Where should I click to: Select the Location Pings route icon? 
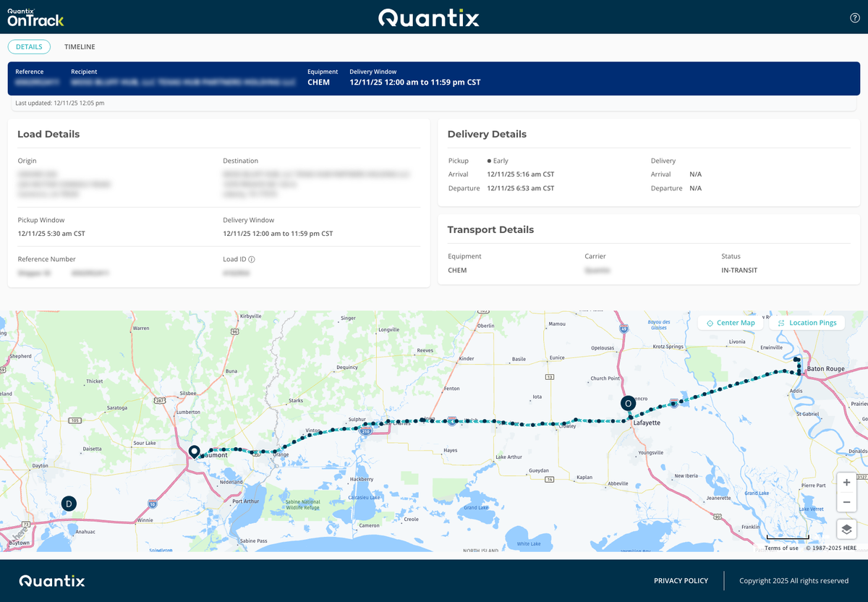click(x=783, y=323)
